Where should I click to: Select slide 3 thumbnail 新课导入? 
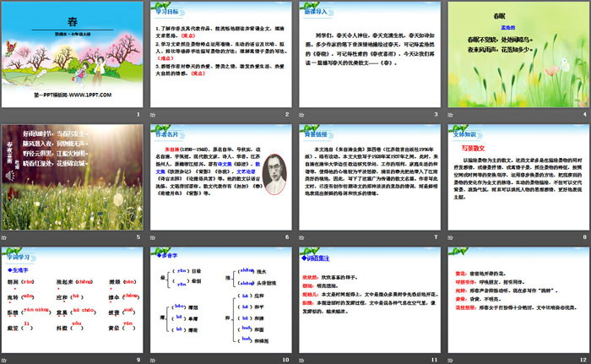coord(370,54)
